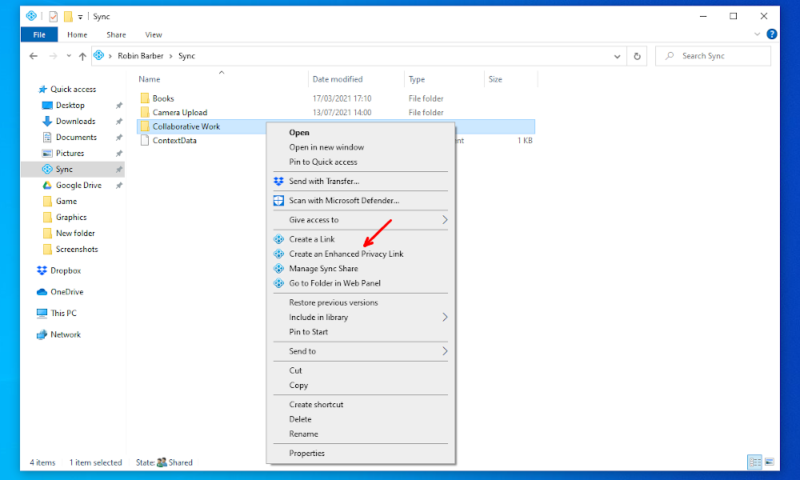Click Sync in the address path
800x480 pixels.
[186, 56]
